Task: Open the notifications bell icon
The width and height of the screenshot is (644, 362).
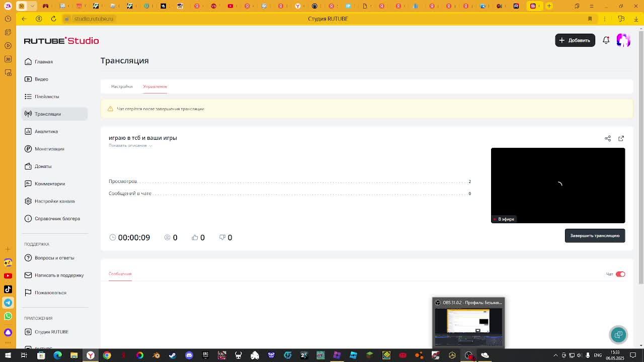Action: click(606, 40)
